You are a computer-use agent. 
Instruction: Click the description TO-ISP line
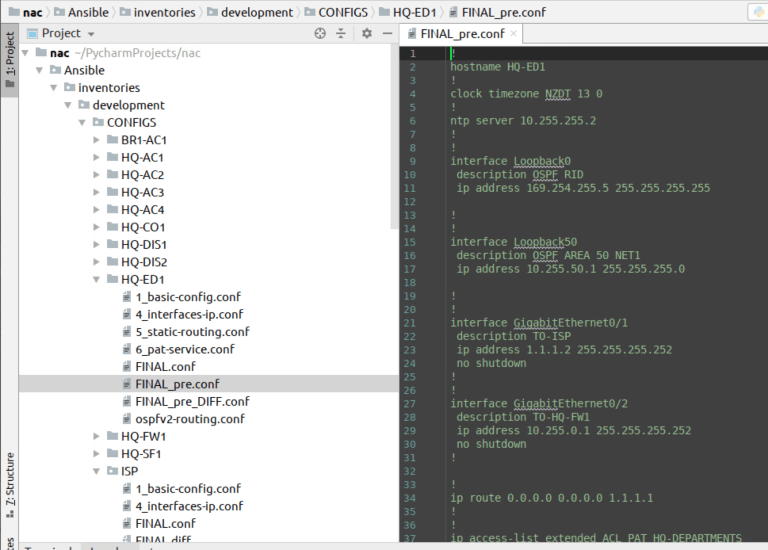(514, 336)
